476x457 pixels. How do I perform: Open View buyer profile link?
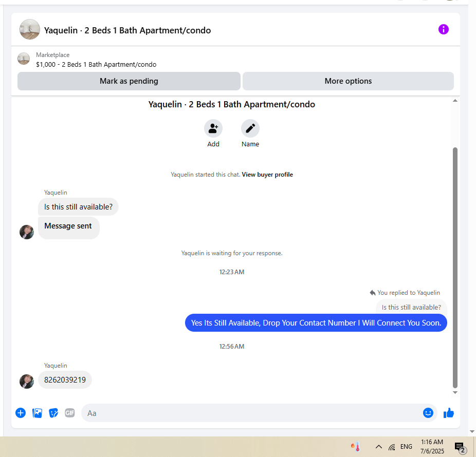coord(267,175)
